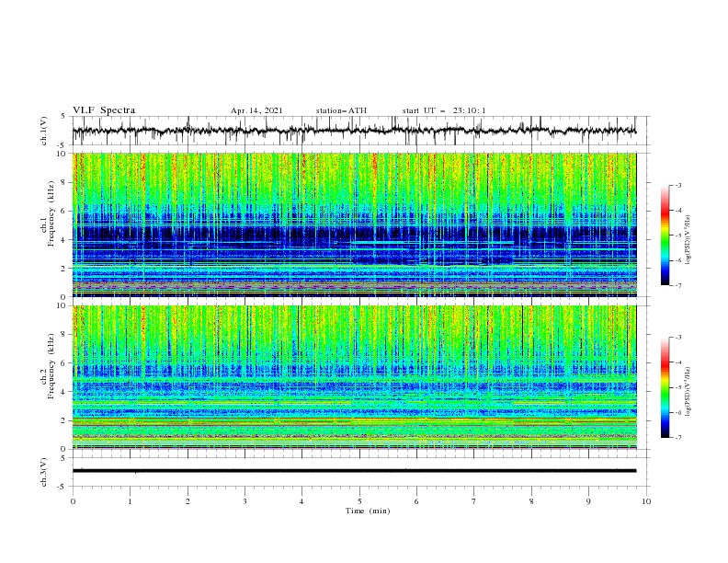
Task: Click the "-4" tick on ch.2 colorbar
Action: [x=677, y=362]
